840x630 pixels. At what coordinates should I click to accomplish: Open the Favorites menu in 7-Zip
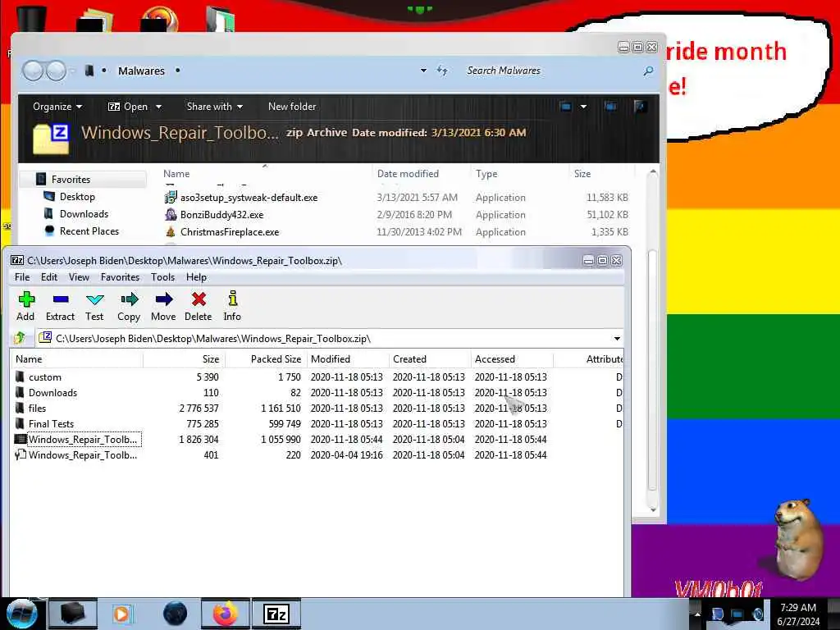(x=120, y=277)
